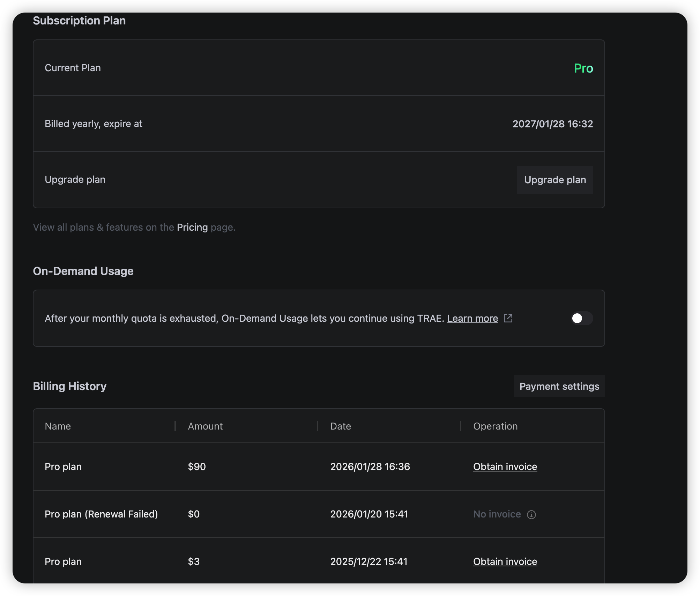Screen dimensions: 700x596
Task: Click the Operation column header
Action: click(x=495, y=426)
